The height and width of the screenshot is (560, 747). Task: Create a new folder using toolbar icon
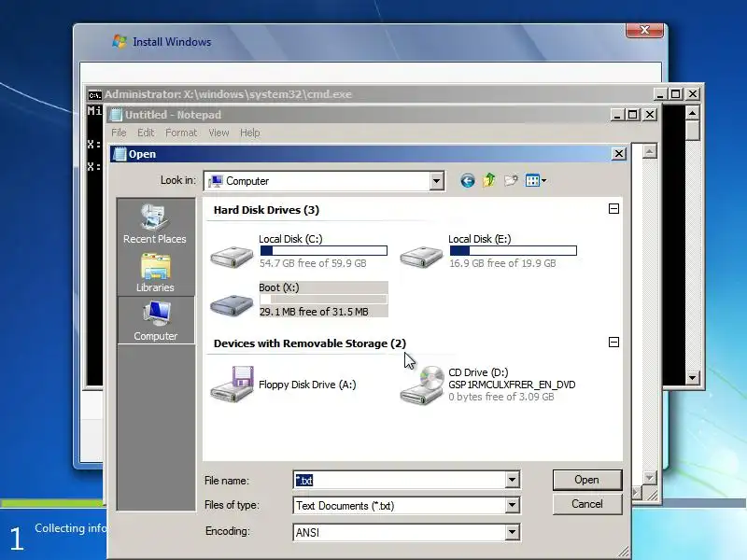point(511,180)
